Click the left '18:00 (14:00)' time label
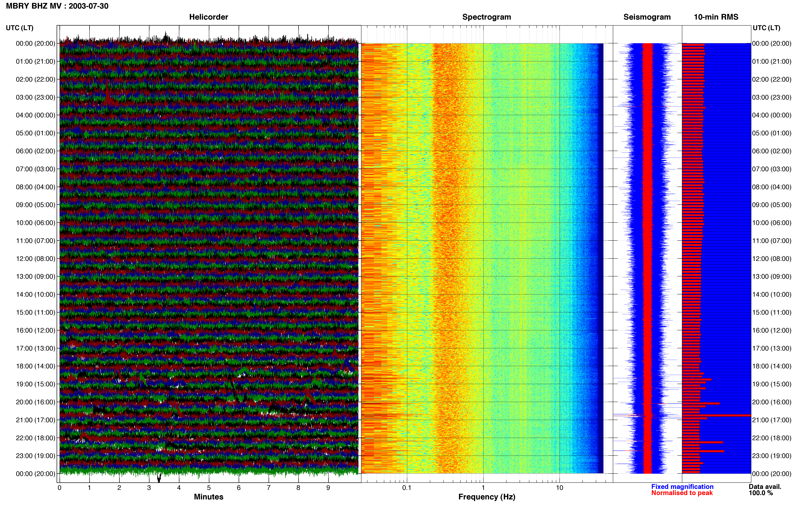The height and width of the screenshot is (508, 812). point(36,366)
